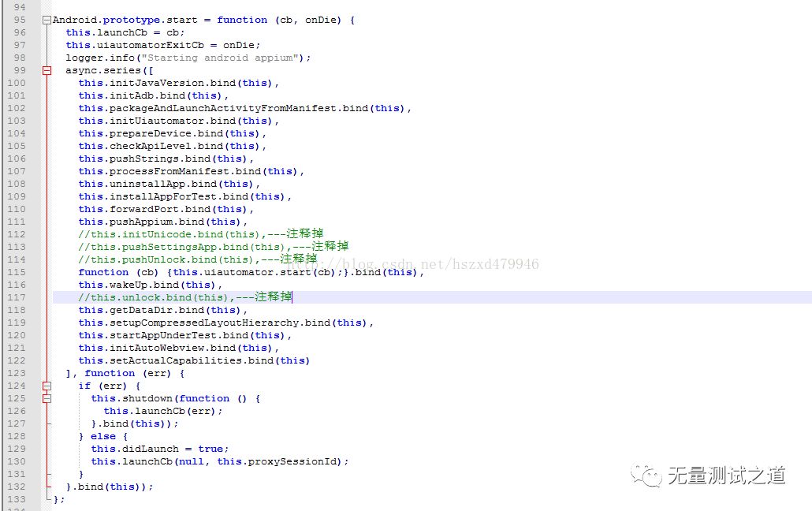The image size is (812, 511).
Task: Click on logger.info("Starting android appium") line
Action: point(188,58)
